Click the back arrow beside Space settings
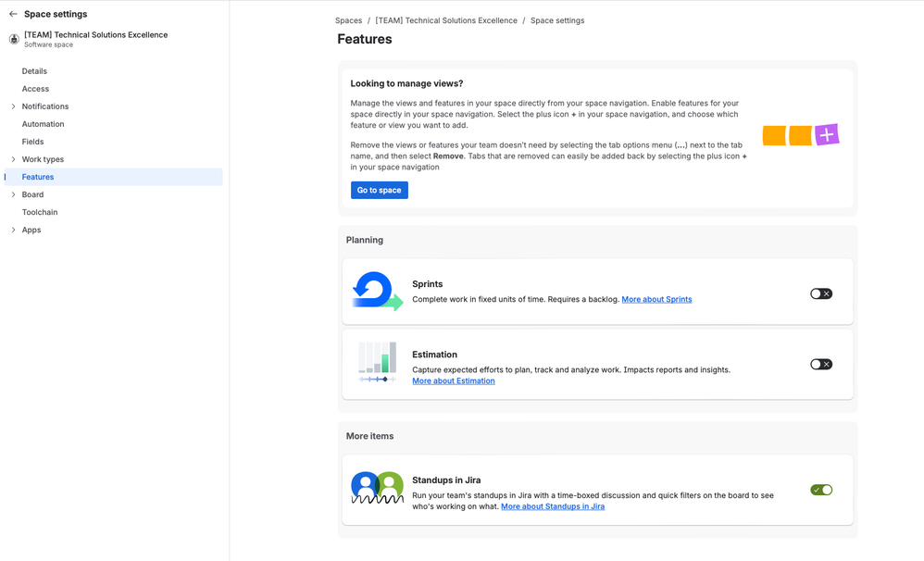 (13, 14)
